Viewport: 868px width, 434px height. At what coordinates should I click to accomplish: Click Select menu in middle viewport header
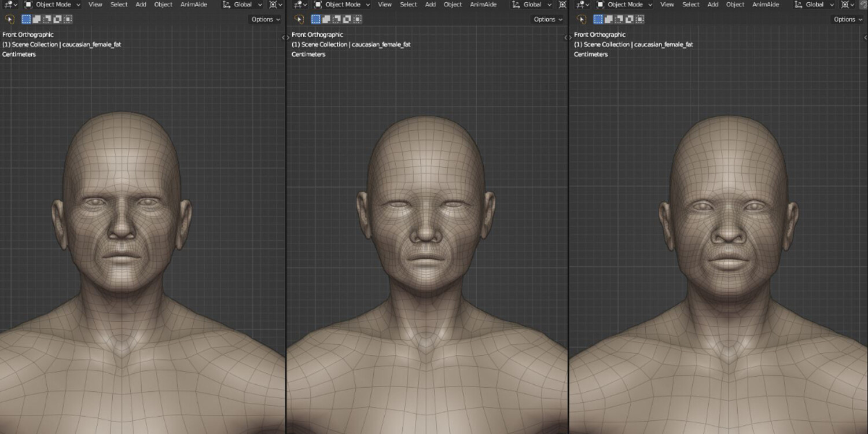[x=408, y=5]
